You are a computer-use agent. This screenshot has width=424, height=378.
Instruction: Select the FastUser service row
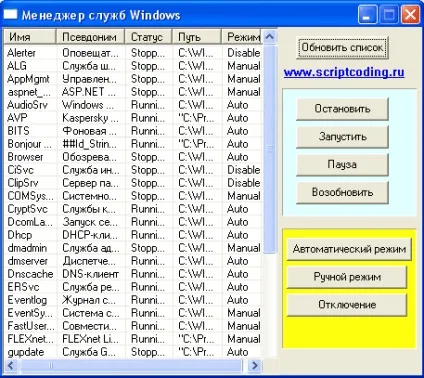(133, 326)
